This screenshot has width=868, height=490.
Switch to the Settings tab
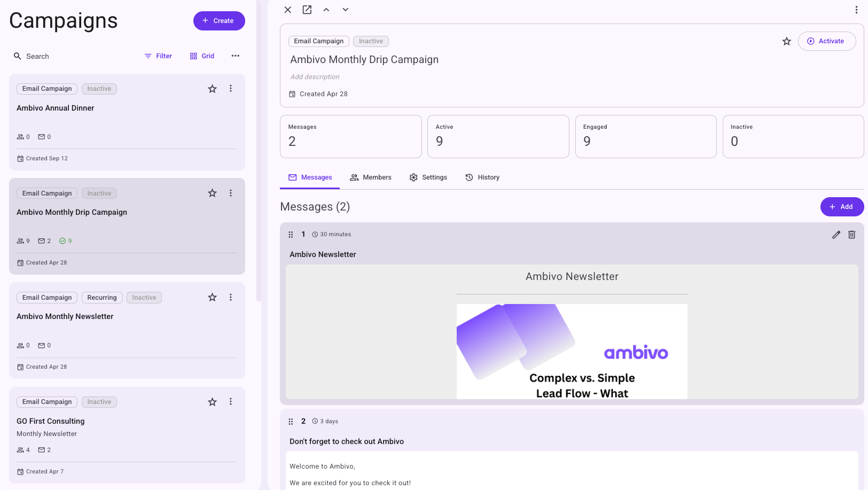428,177
